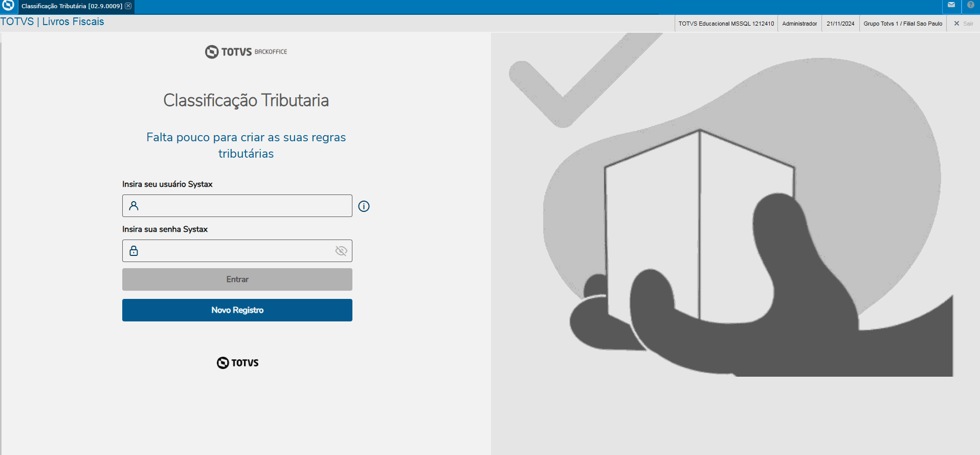Click the 'Falta pouco para criar' subtitle text
Image resolution: width=980 pixels, height=455 pixels.
246,145
